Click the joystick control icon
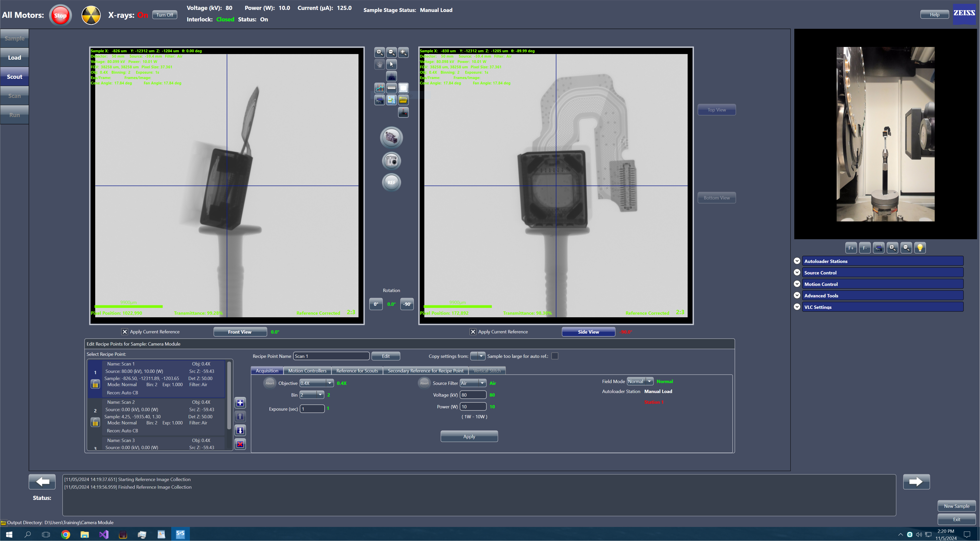980x541 pixels. [403, 112]
